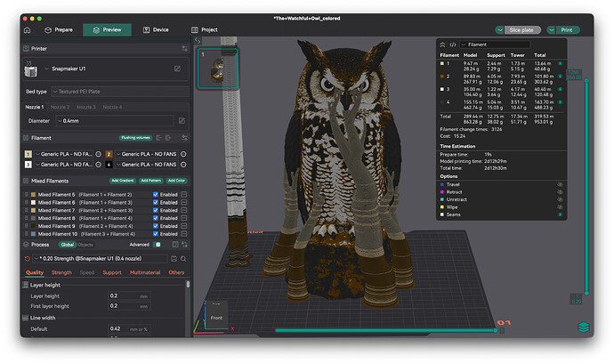This screenshot has height=364, width=614.
Task: Uncheck Enabled for Mixed Filament 5
Action: [156, 194]
